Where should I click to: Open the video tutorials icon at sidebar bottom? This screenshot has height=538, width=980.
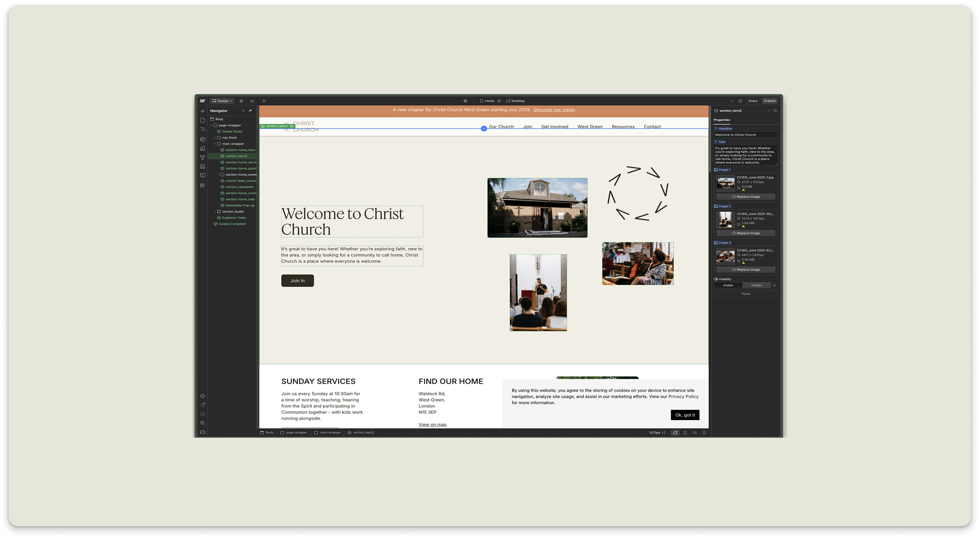click(202, 432)
